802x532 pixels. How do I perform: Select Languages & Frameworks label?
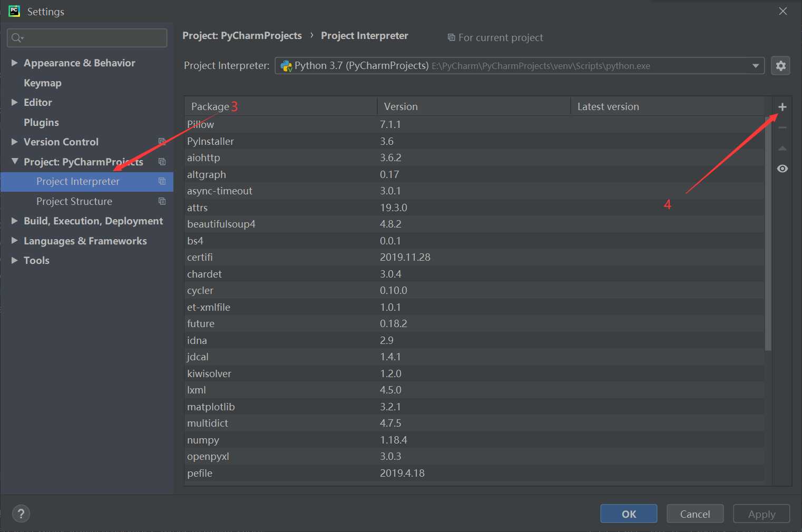click(x=85, y=241)
